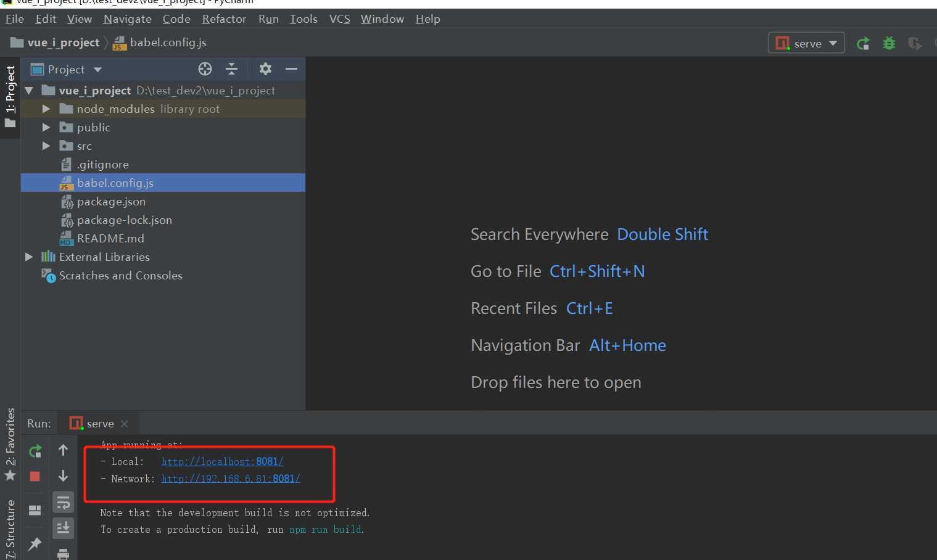Expand the public folder

(x=46, y=128)
